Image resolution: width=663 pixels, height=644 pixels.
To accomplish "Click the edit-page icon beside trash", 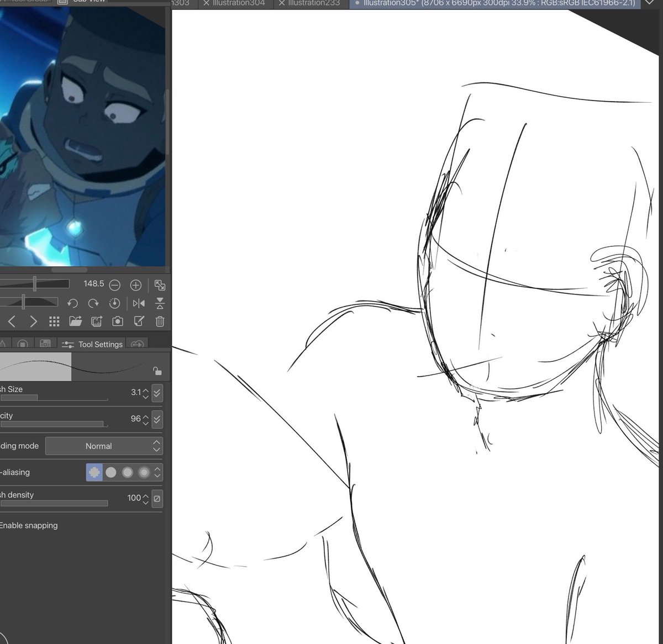I will click(139, 321).
